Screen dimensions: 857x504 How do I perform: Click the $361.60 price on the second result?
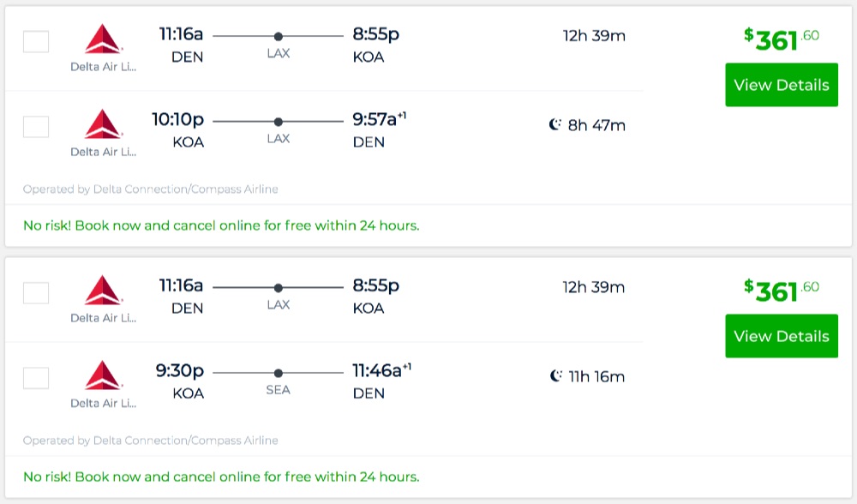click(781, 291)
